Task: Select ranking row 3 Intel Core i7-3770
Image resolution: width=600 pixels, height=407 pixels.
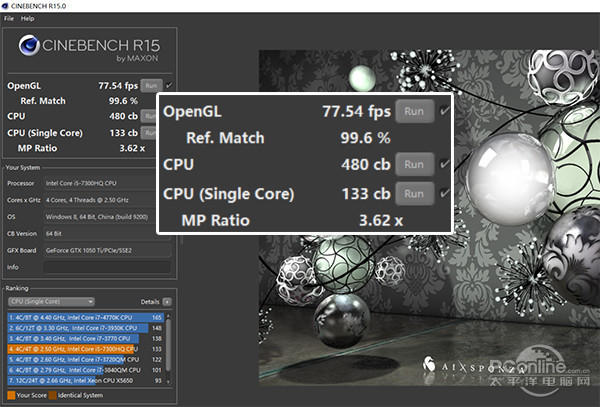Action: coord(86,338)
